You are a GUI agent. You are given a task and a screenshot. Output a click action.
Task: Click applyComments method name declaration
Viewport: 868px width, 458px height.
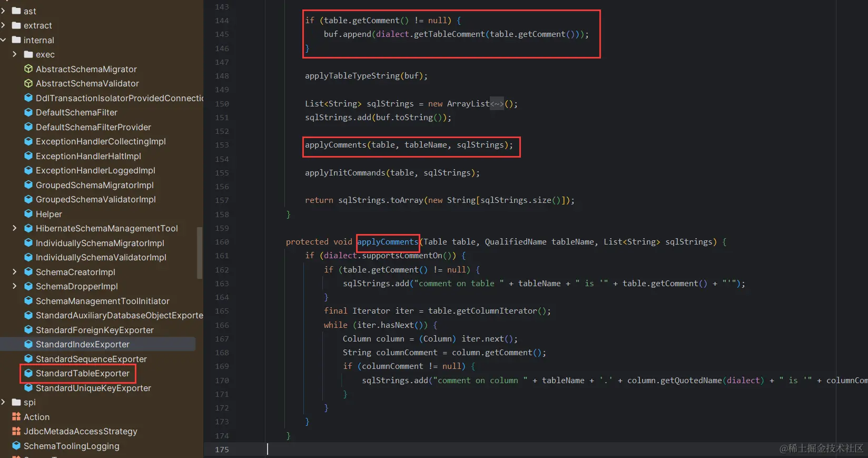coord(388,242)
